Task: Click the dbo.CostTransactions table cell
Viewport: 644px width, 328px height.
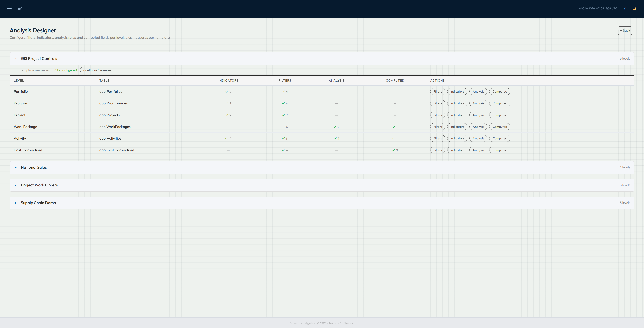Action: (117, 150)
